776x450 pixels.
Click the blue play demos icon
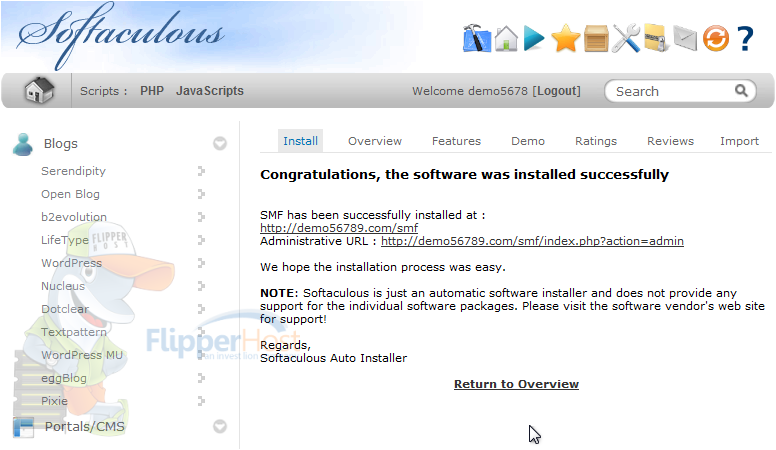[534, 38]
